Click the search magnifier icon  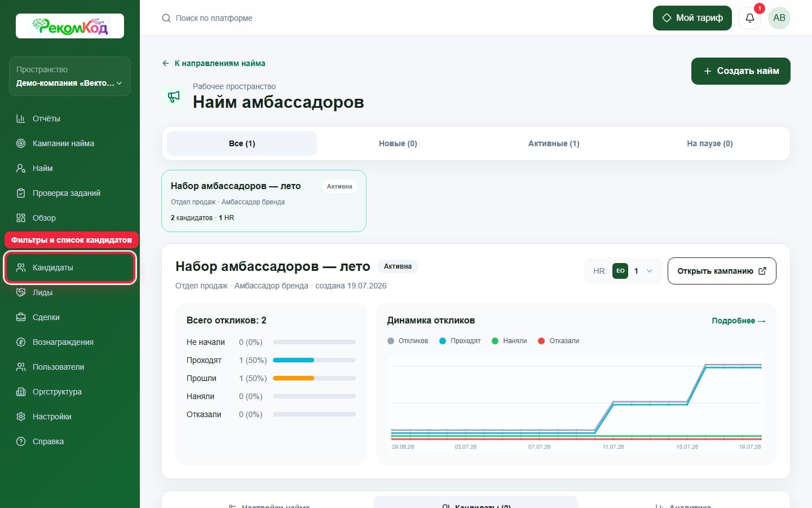tap(166, 18)
